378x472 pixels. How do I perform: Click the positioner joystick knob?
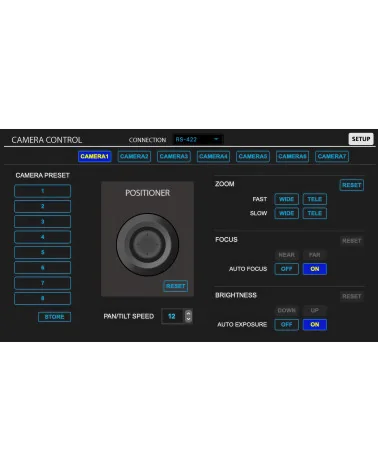(147, 244)
